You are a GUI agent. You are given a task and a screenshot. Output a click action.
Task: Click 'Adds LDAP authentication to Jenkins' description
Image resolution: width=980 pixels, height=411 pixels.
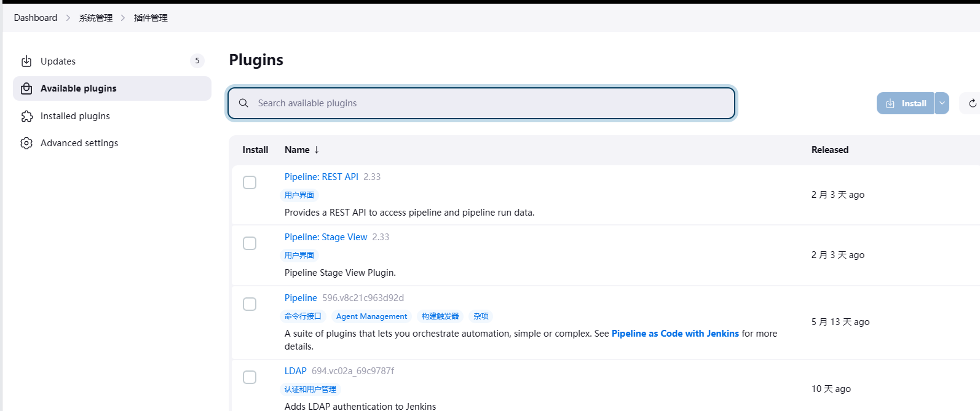pyautogui.click(x=360, y=406)
